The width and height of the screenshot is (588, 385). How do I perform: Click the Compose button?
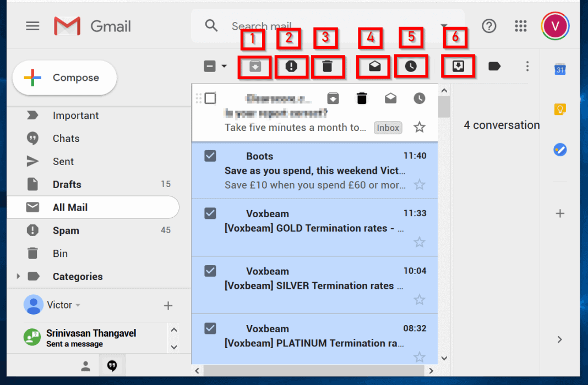pos(64,78)
